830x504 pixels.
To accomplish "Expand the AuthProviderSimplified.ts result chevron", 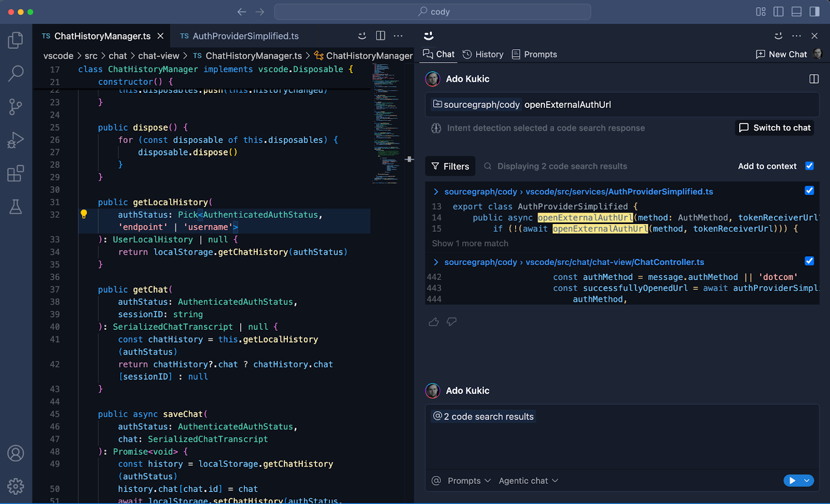I will click(x=435, y=191).
